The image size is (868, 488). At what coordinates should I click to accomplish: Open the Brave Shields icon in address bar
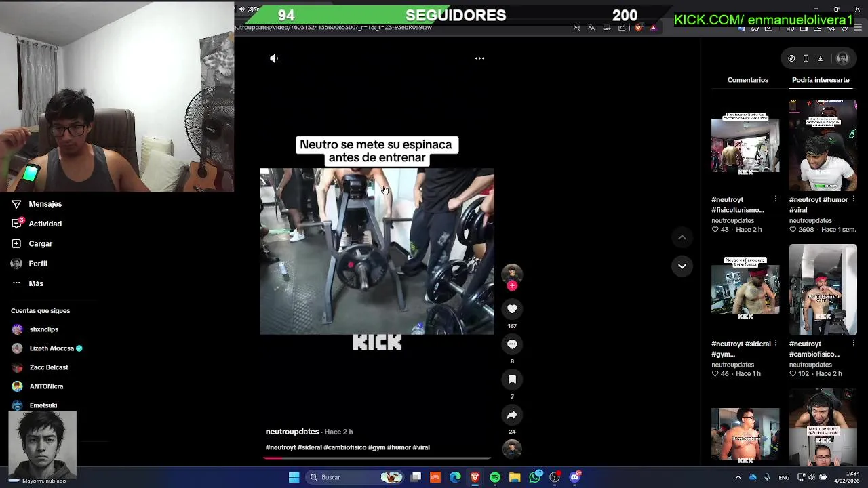[x=638, y=28]
